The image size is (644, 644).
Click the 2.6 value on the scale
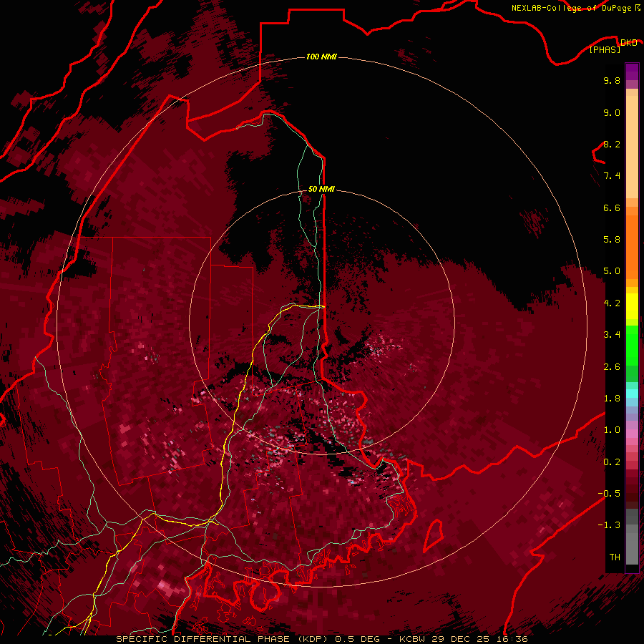(612, 367)
